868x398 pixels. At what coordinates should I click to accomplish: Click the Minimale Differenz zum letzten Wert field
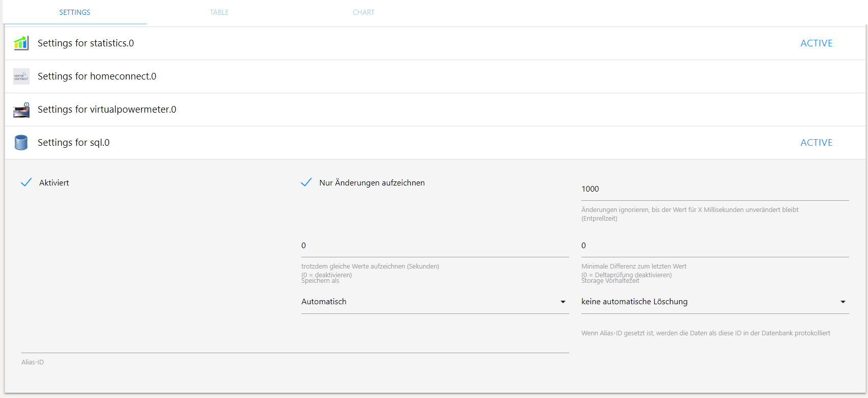coord(715,246)
